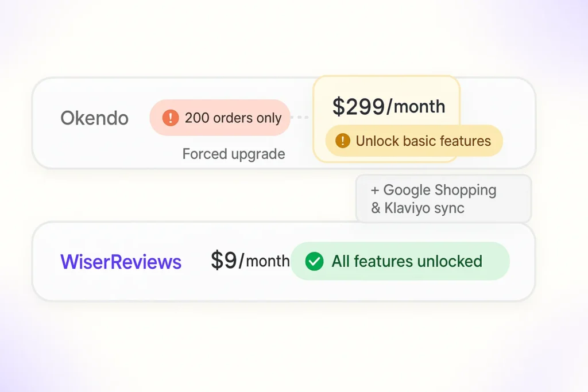Click the "All features unlocked" label
This screenshot has width=588, height=392.
pyautogui.click(x=407, y=262)
